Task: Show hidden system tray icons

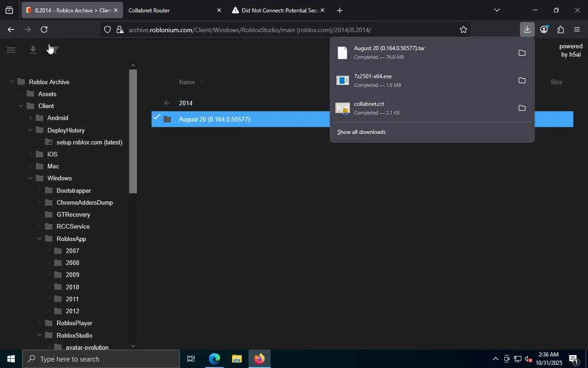Action: click(x=495, y=359)
